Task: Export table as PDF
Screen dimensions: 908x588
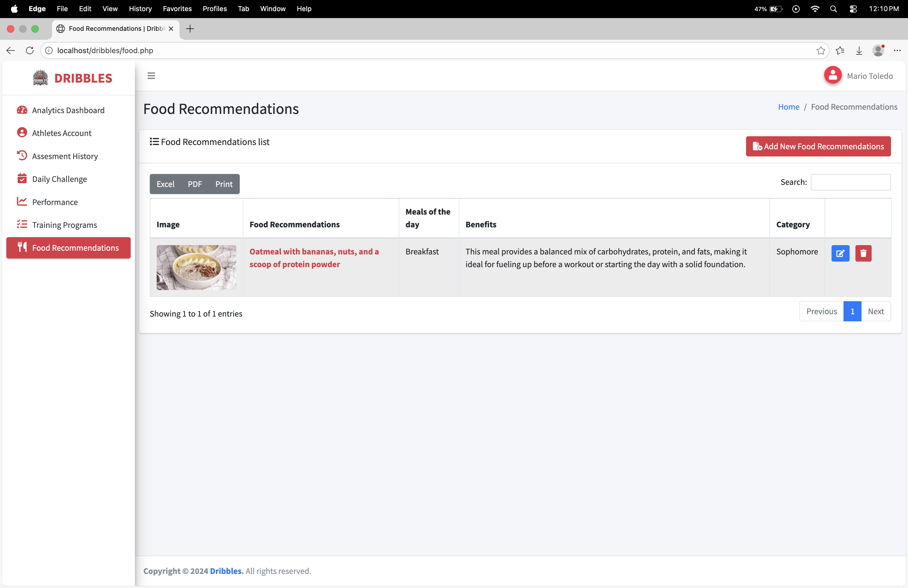Action: 195,184
